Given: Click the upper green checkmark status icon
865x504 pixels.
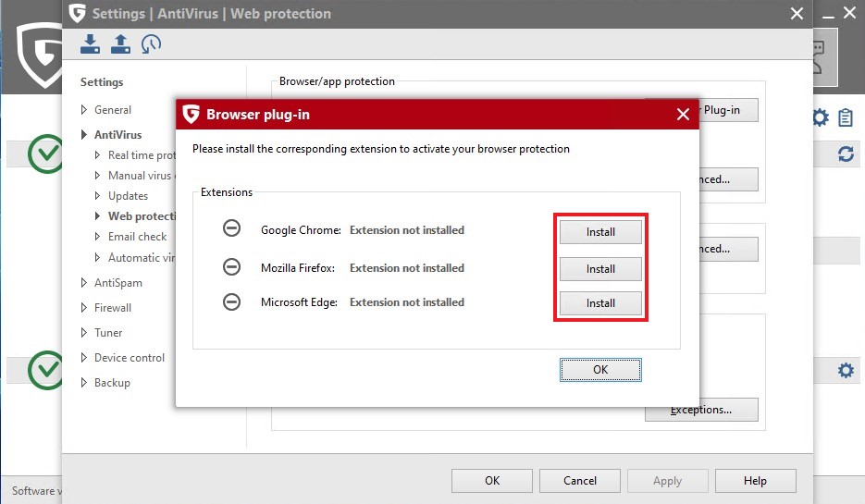Looking at the screenshot, I should pos(45,154).
